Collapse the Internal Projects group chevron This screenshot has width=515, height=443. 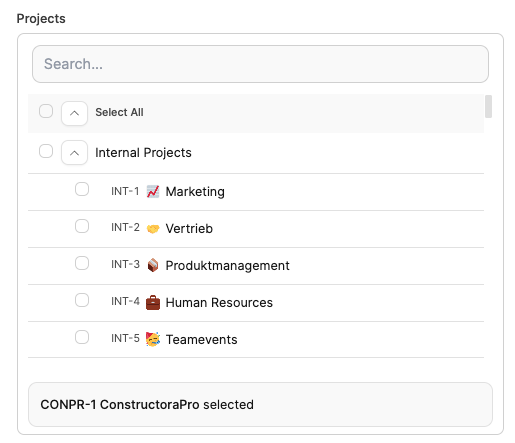(x=74, y=153)
